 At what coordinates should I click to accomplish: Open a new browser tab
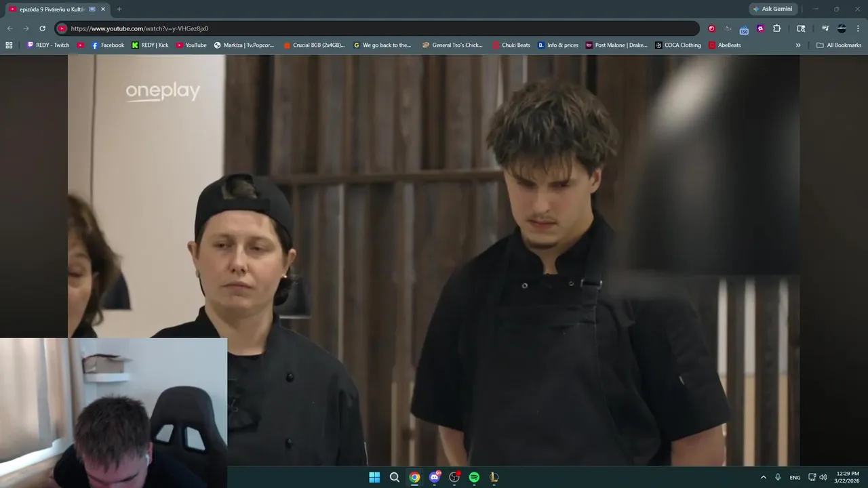(x=119, y=9)
